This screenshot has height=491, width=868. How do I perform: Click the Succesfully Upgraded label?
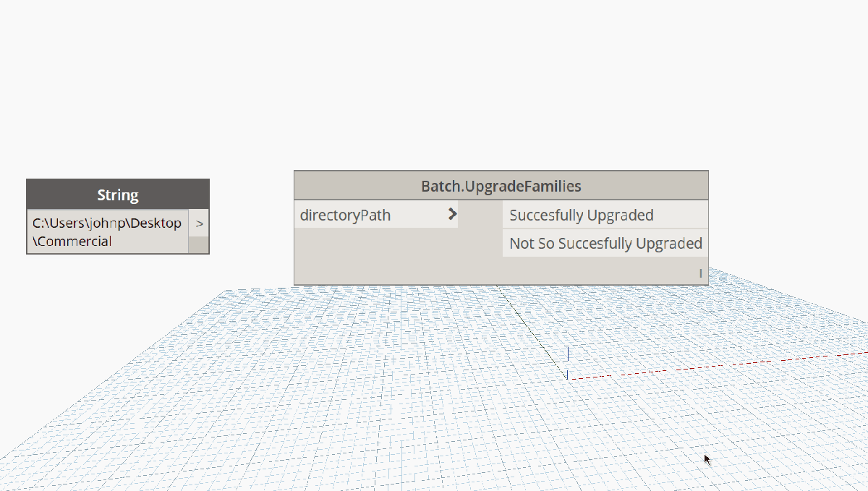coord(582,215)
